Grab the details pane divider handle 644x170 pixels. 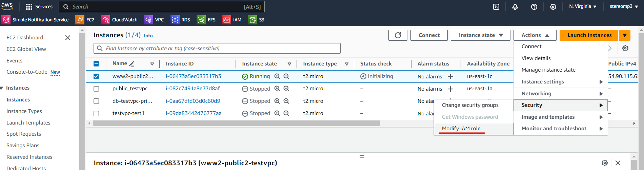362,156
